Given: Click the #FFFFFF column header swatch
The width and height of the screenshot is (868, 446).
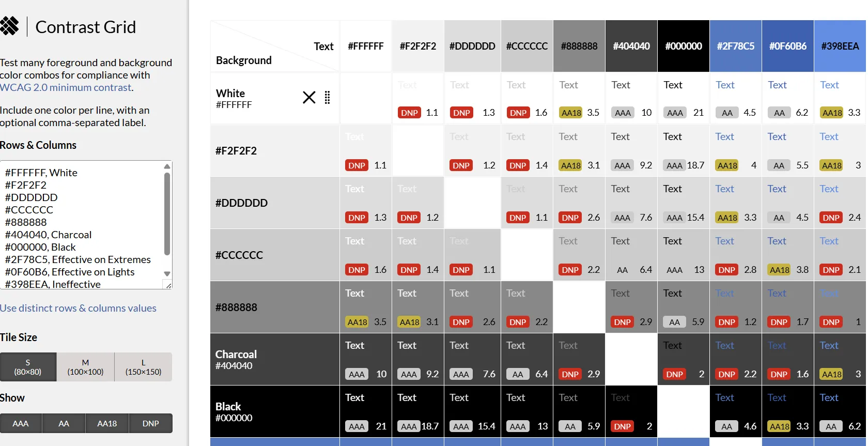Looking at the screenshot, I should point(366,46).
